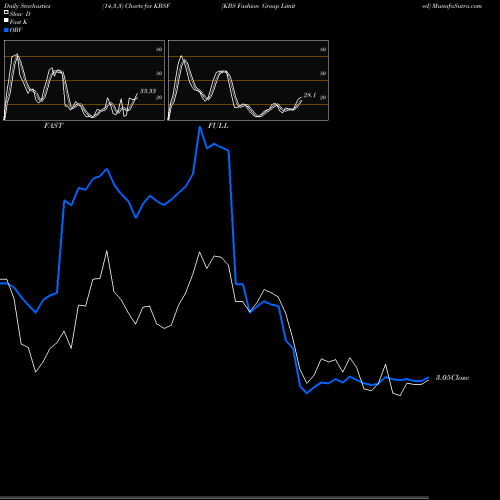Click the '(14,3,3) Charts for KBSF' text
The height and width of the screenshot is (500, 500).
point(136,6)
